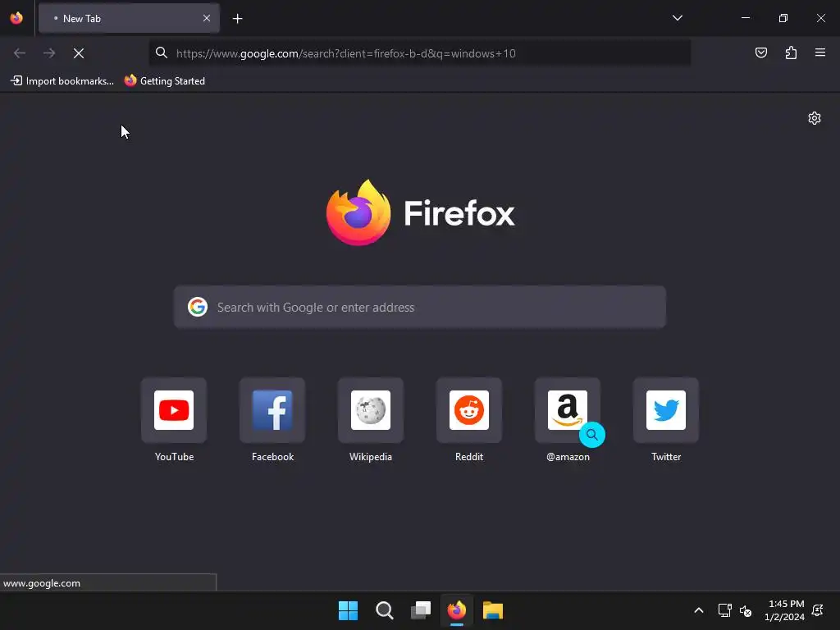This screenshot has height=630, width=840.
Task: Open a new tab with plus button
Action: click(237, 19)
